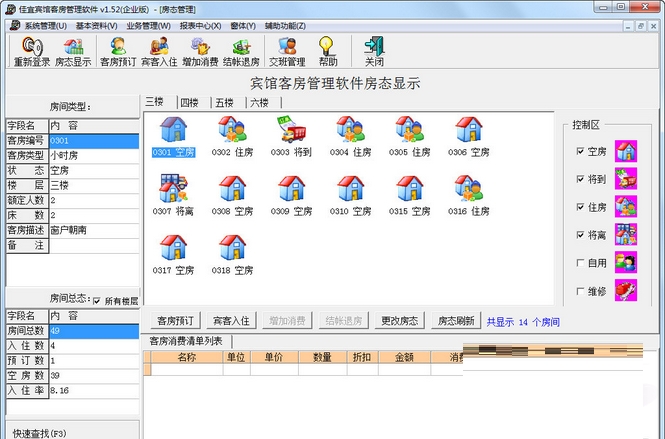
Task: Click the 更改房态 button
Action: (399, 321)
